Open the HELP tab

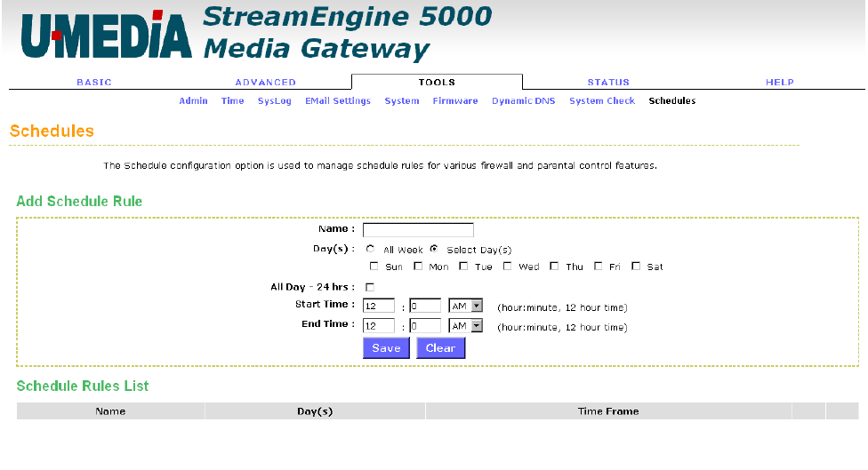pos(779,82)
